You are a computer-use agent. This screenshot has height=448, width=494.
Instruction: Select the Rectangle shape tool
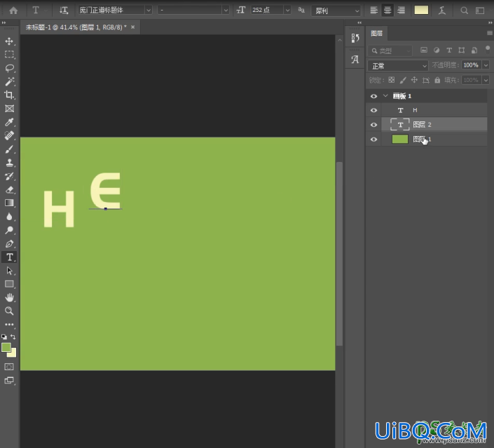coord(9,284)
